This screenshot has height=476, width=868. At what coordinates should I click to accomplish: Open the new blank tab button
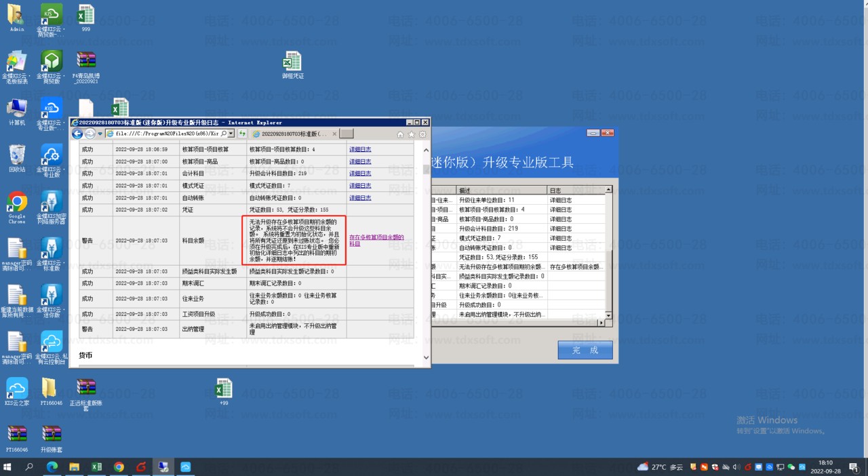tap(346, 134)
